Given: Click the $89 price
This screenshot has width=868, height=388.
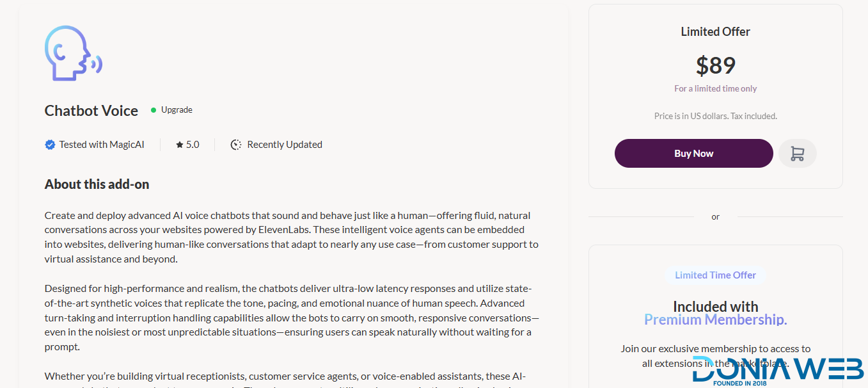Looking at the screenshot, I should (715, 65).
